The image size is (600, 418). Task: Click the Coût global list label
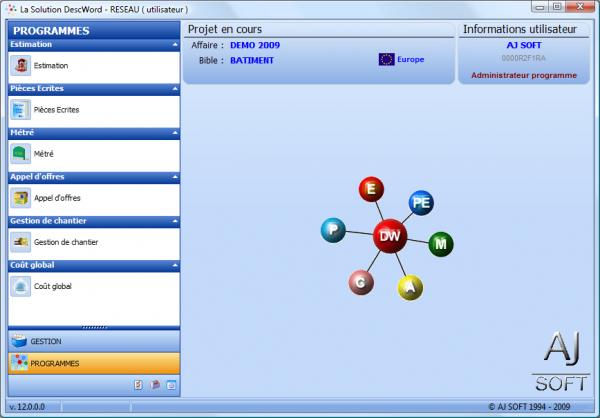[x=53, y=286]
